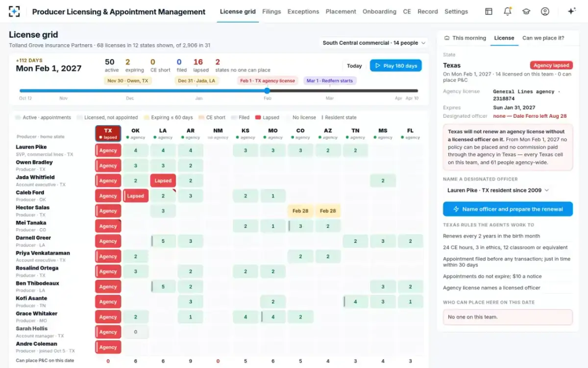Viewport: 588px width, 368px height.
Task: Click the app logo icon
Action: tap(14, 11)
